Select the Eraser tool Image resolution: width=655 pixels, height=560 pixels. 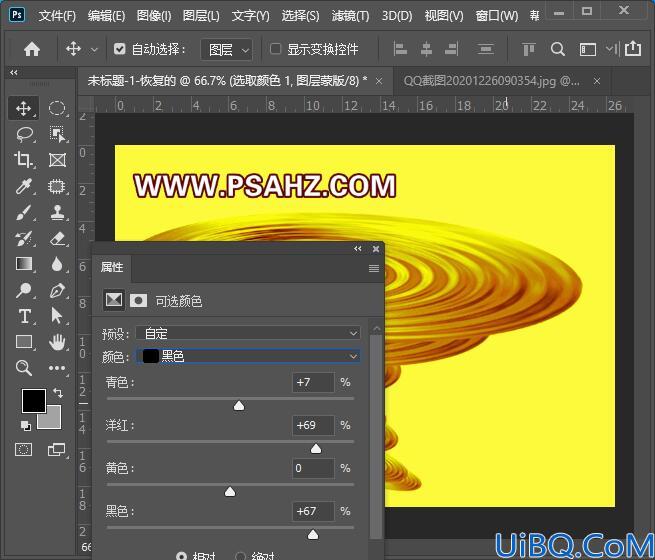coord(57,239)
